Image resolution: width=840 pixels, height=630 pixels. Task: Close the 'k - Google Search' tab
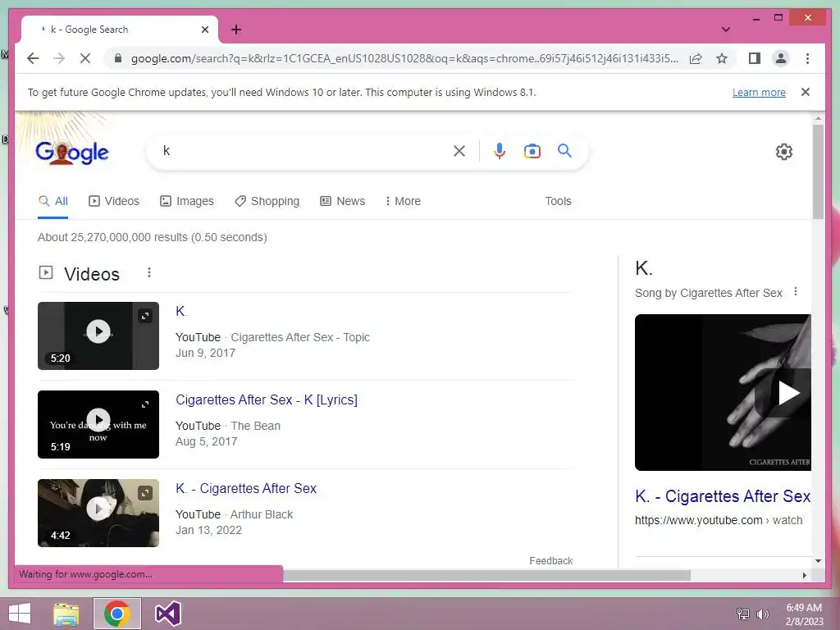[x=204, y=30]
